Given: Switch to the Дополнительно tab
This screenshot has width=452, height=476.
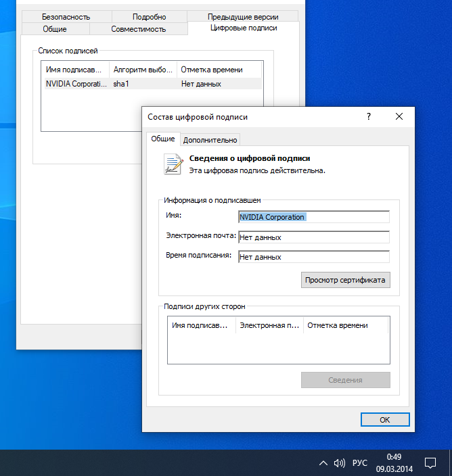Looking at the screenshot, I should click(x=210, y=140).
